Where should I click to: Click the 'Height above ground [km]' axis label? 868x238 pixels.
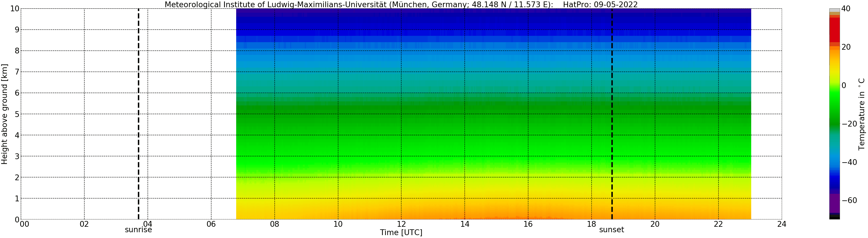(4, 114)
